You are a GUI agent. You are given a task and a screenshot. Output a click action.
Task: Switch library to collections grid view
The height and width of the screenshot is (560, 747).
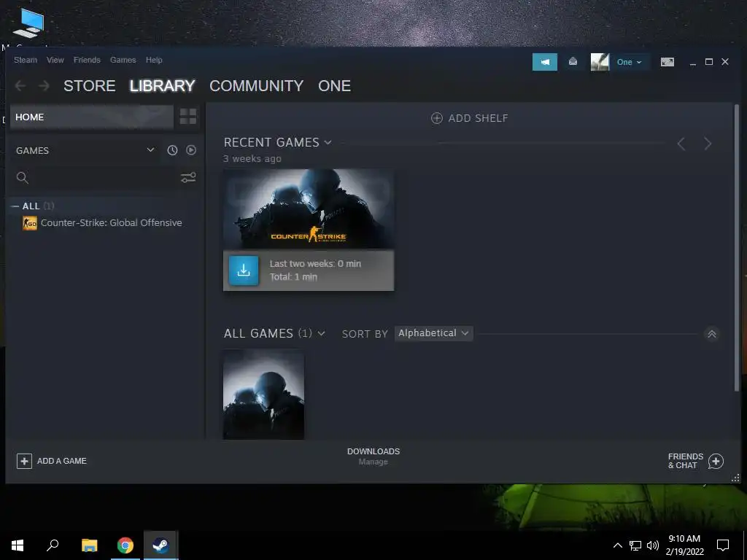[188, 116]
